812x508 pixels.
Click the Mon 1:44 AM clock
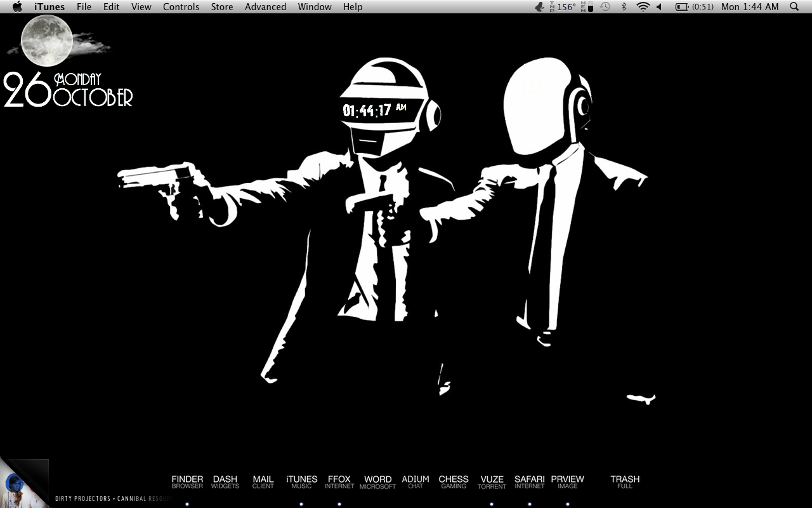(750, 6)
